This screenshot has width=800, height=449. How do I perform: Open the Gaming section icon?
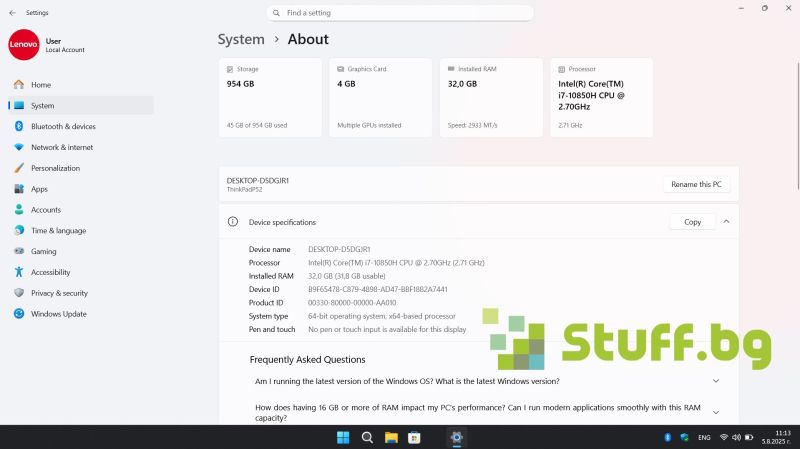click(18, 251)
